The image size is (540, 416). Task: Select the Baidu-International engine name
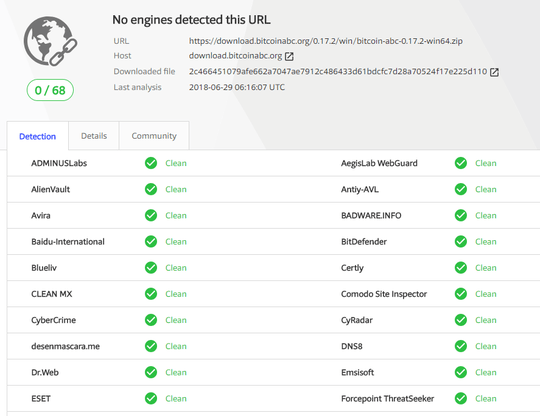(x=68, y=242)
